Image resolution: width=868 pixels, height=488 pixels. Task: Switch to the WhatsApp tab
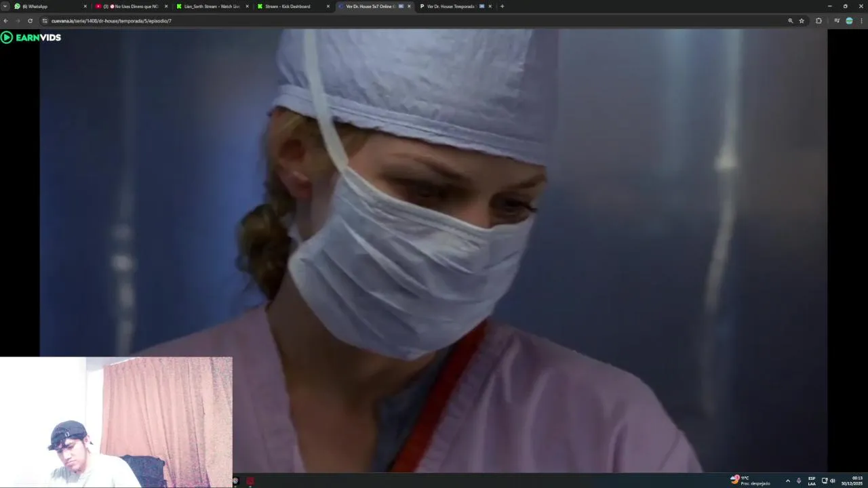tap(51, 6)
